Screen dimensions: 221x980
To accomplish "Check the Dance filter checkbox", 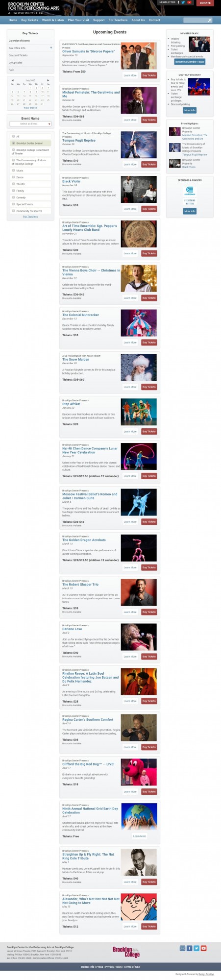I will [x=14, y=177].
